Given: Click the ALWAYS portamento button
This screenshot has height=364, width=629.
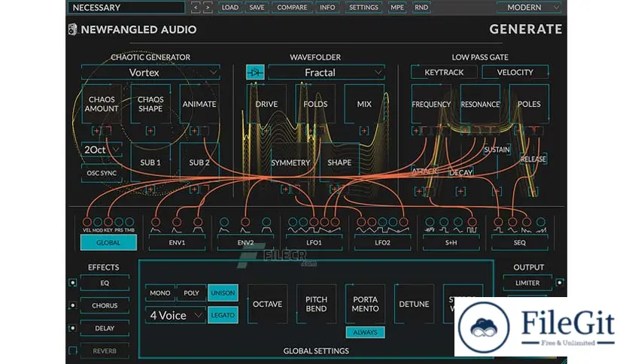Looking at the screenshot, I should (x=365, y=332).
